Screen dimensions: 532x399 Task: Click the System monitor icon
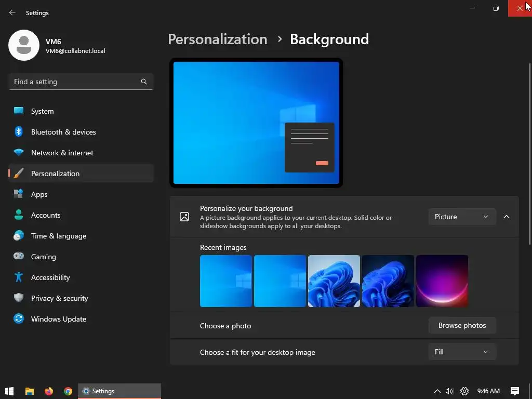(x=19, y=111)
